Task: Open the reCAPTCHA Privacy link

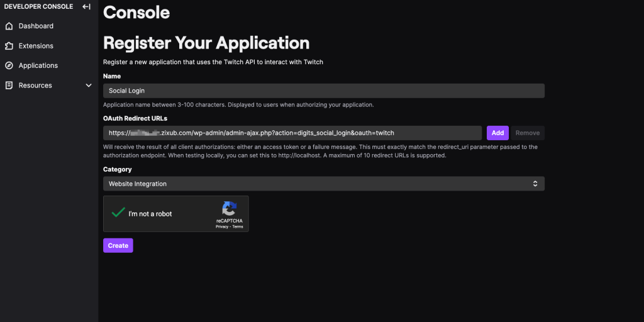Action: (221, 226)
